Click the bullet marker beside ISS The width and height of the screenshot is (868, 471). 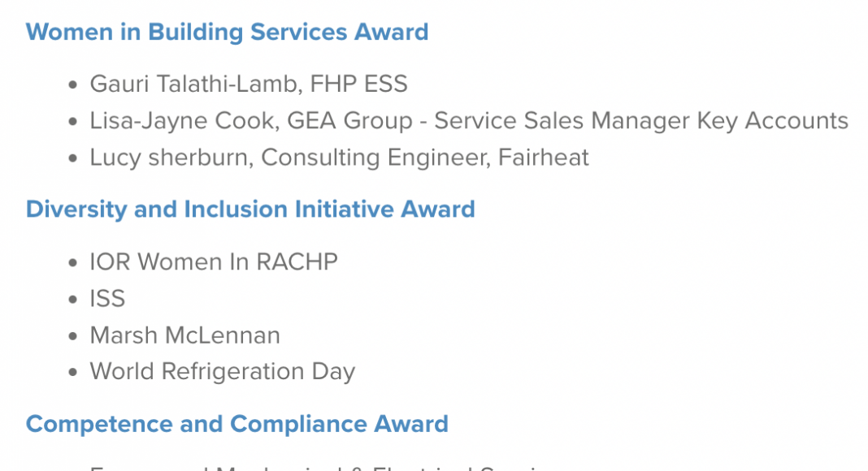coord(74,300)
